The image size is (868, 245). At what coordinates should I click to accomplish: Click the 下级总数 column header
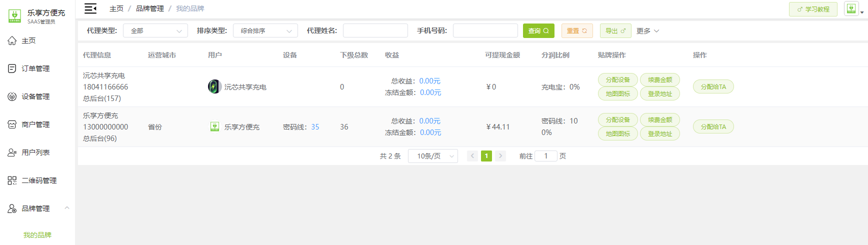[354, 55]
